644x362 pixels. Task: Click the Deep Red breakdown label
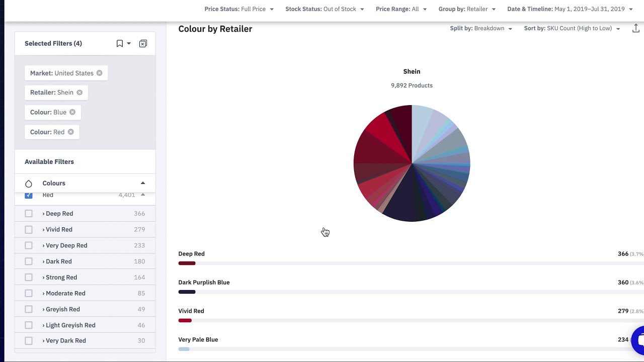[x=191, y=254]
